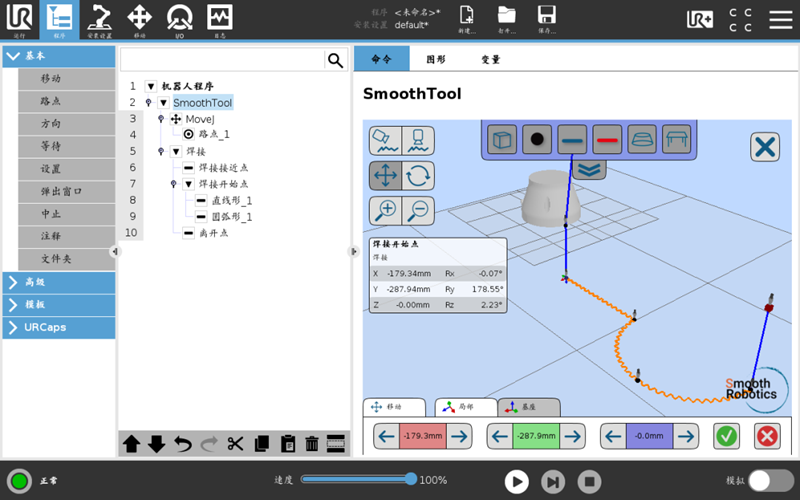
Task: Open 安装设置 installation icon in header
Action: tap(99, 20)
